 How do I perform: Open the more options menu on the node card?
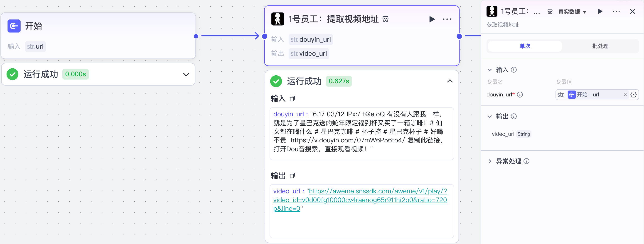pos(447,19)
